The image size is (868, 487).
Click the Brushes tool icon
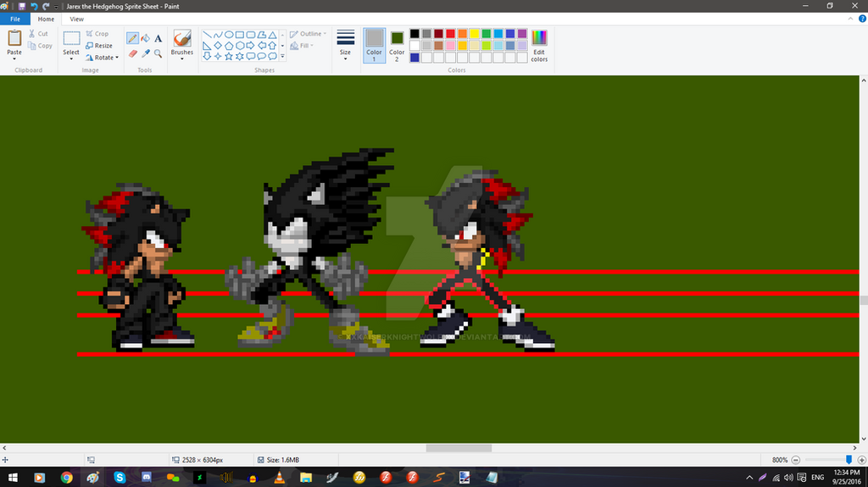182,39
